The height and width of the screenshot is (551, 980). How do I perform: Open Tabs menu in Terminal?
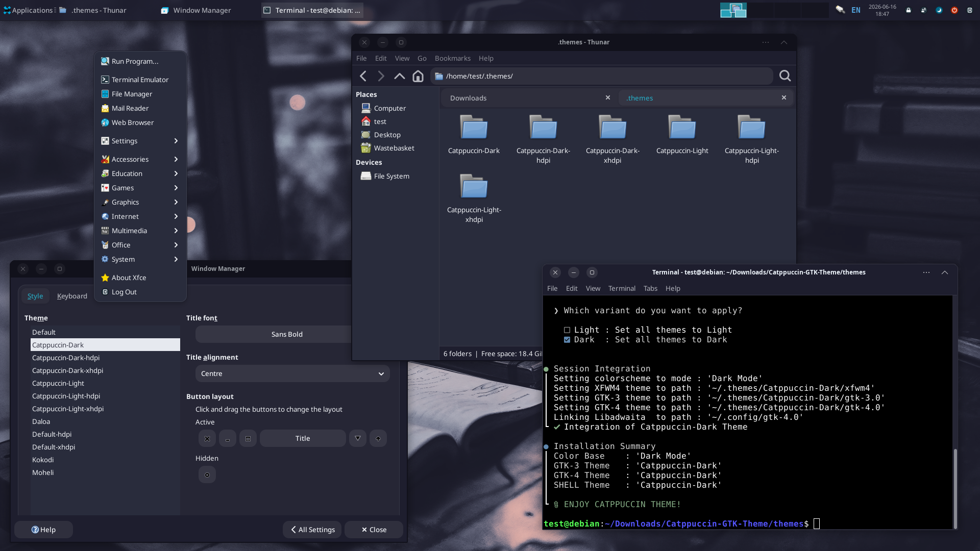click(650, 288)
